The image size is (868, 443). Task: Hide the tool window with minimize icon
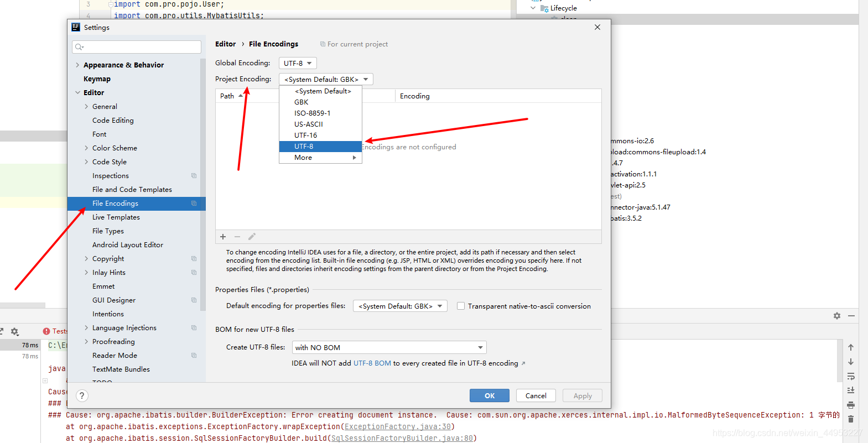pyautogui.click(x=851, y=316)
